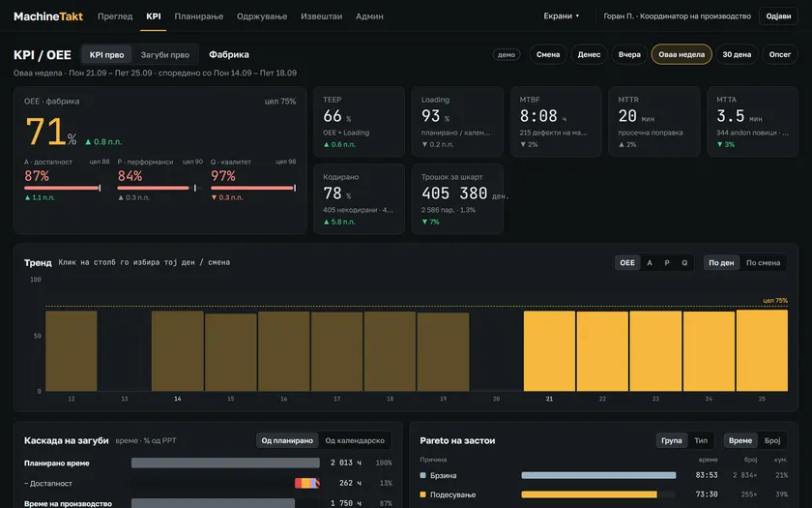This screenshot has height=508, width=812.
Task: Switch trend metric to Q
Action: click(x=684, y=263)
